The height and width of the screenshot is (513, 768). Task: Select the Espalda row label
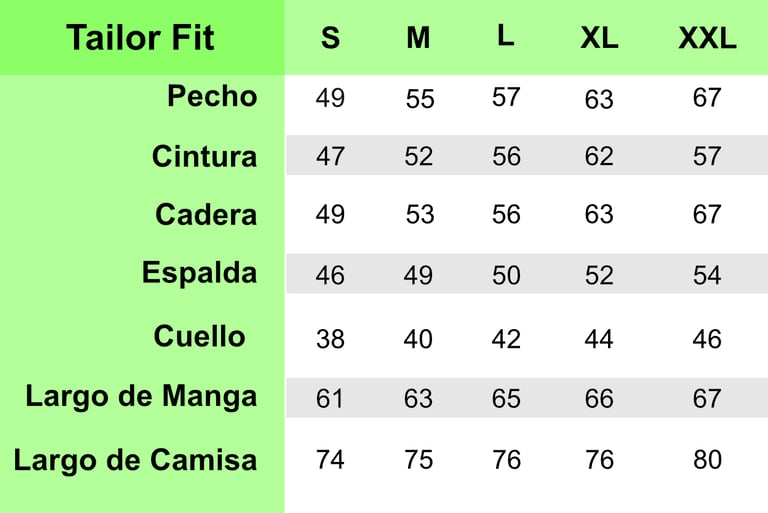(x=199, y=272)
